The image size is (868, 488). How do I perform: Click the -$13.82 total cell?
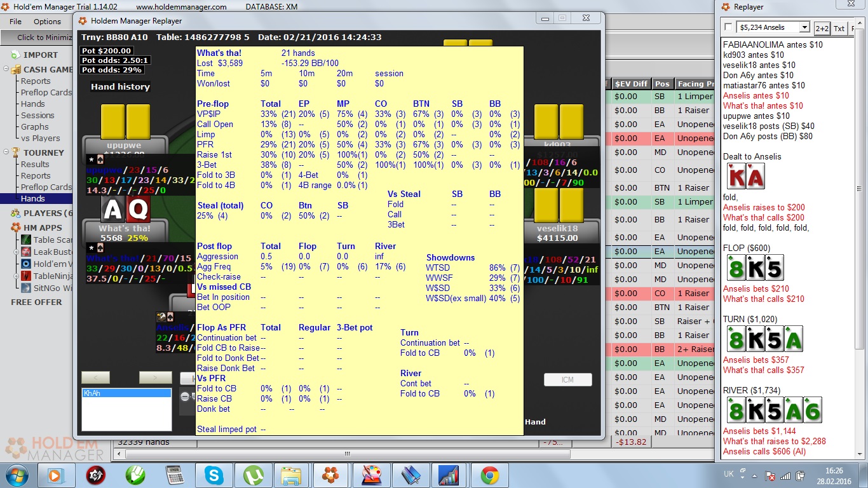[x=631, y=442]
